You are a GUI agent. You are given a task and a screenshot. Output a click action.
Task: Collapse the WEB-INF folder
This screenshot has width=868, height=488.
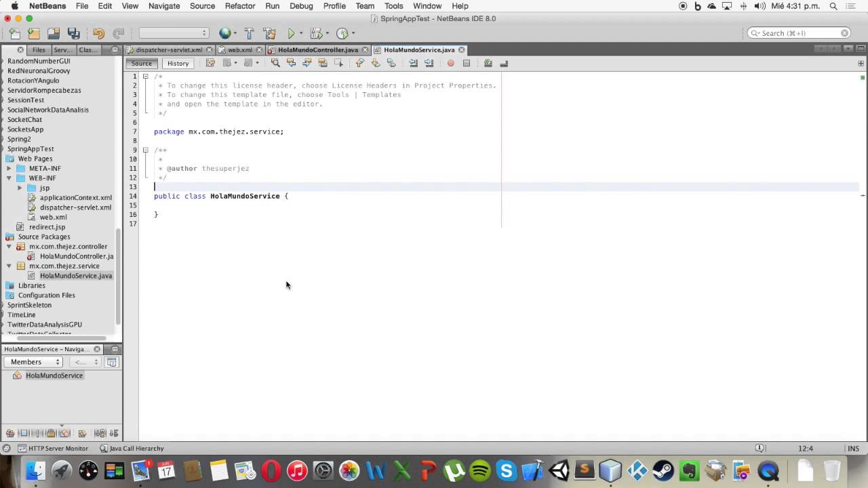tap(9, 178)
